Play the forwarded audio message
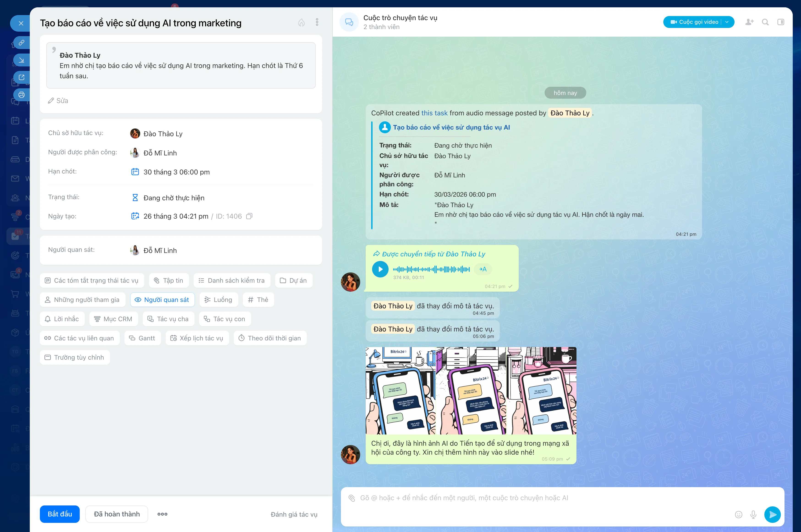 tap(380, 269)
